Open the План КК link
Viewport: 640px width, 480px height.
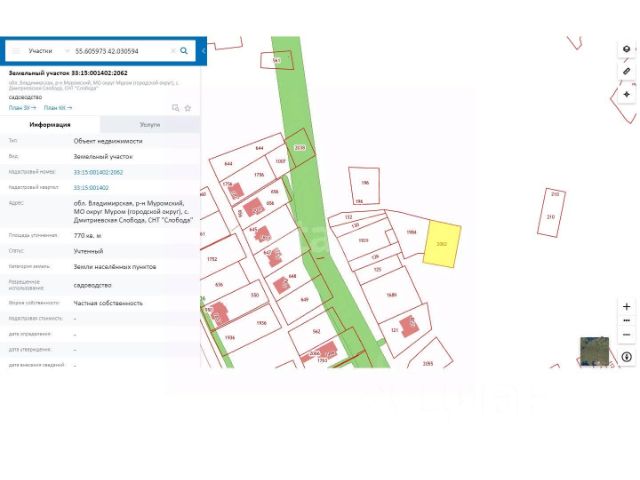pos(58,108)
